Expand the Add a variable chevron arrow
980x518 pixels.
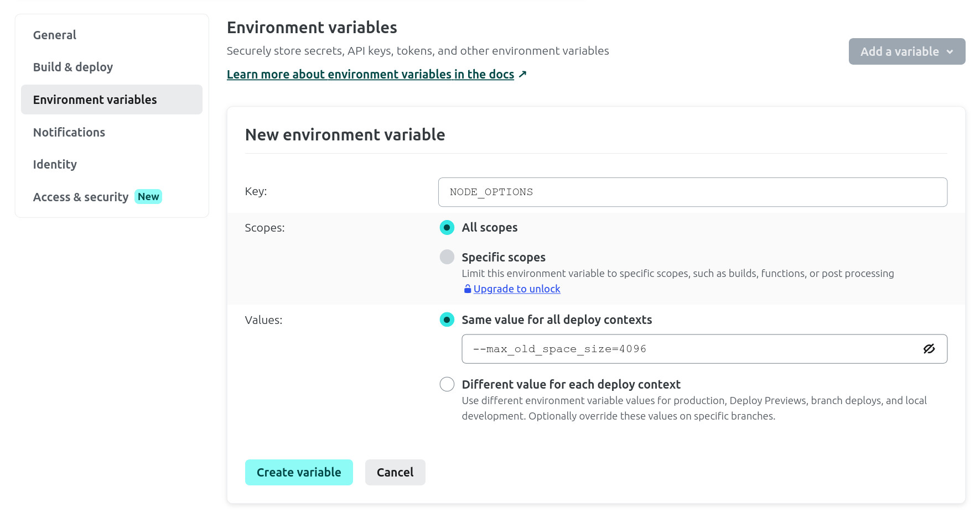tap(950, 51)
